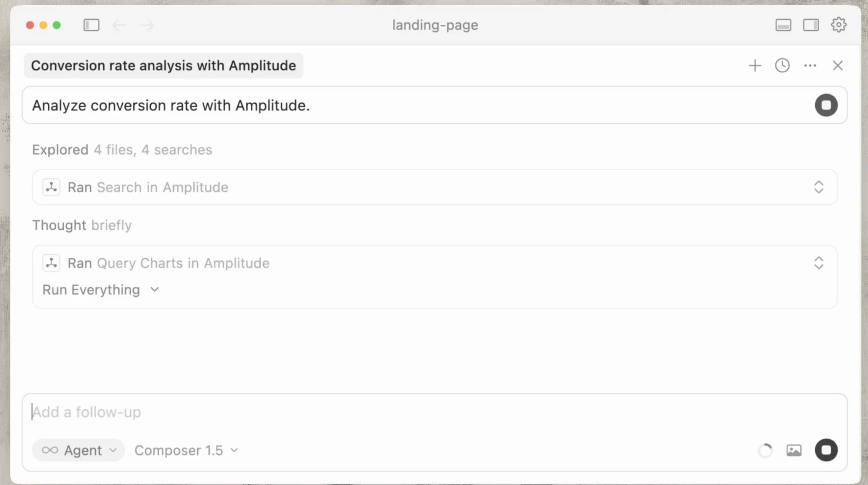Close the chat panel with X

click(x=838, y=65)
